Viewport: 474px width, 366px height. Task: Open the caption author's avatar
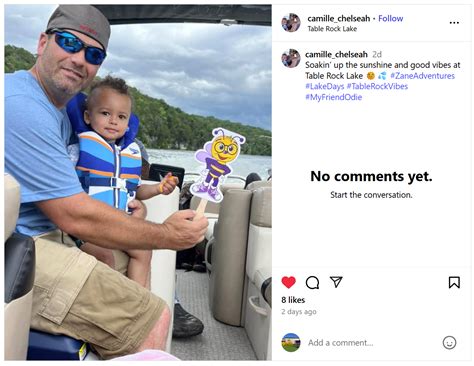pyautogui.click(x=291, y=58)
